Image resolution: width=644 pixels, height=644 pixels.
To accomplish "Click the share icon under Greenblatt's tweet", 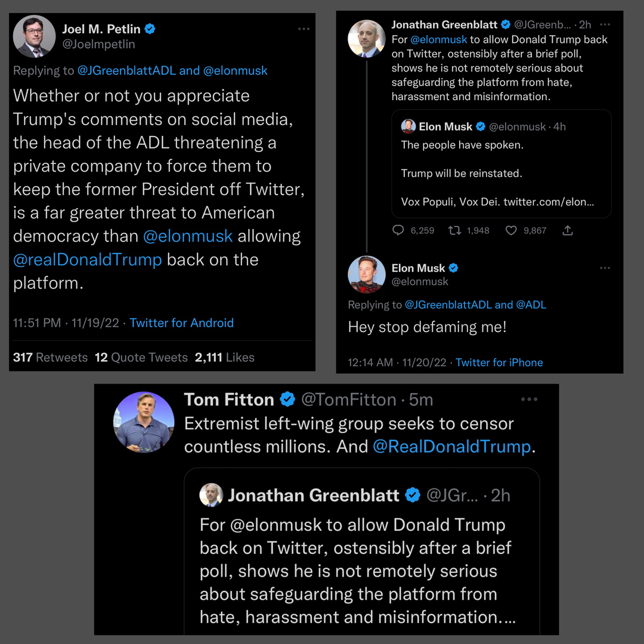I will (x=568, y=230).
